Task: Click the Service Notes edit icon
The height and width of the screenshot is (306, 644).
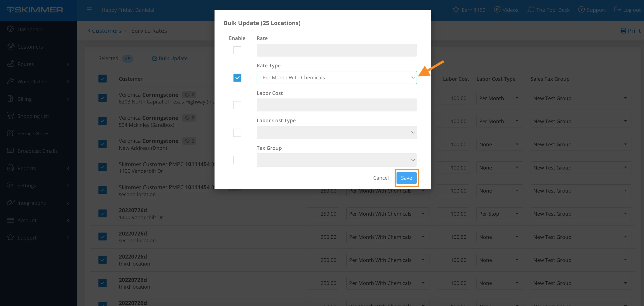Action: click(10, 133)
